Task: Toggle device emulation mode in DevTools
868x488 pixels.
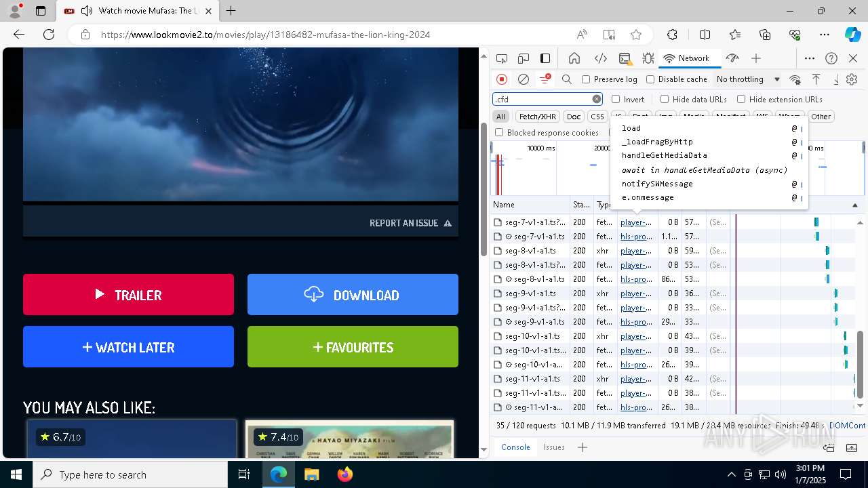Action: (524, 58)
